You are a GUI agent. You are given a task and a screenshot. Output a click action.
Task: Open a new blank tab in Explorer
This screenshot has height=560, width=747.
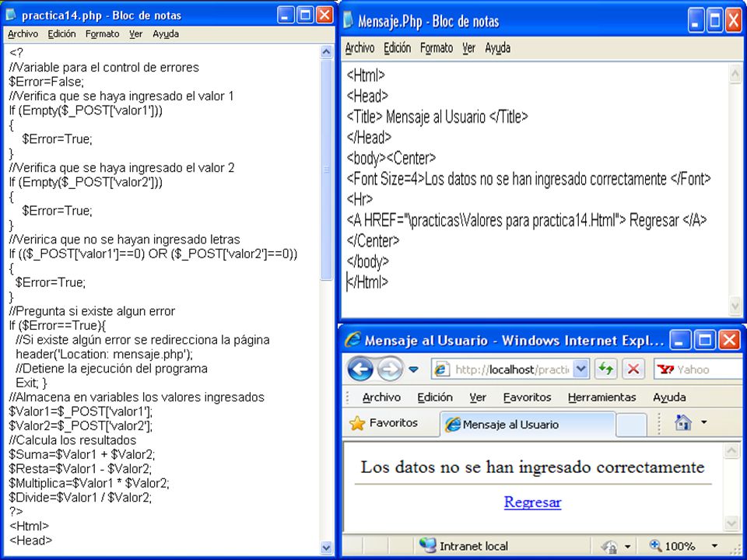[x=631, y=425]
